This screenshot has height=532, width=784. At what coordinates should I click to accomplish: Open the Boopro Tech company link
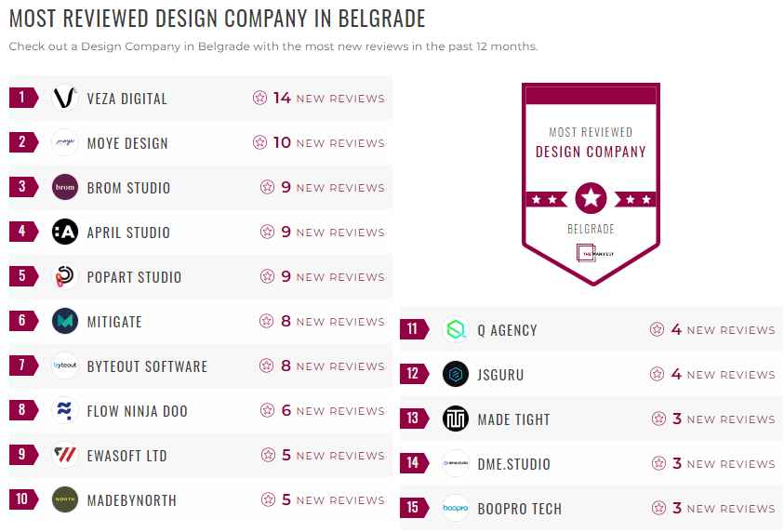519,509
